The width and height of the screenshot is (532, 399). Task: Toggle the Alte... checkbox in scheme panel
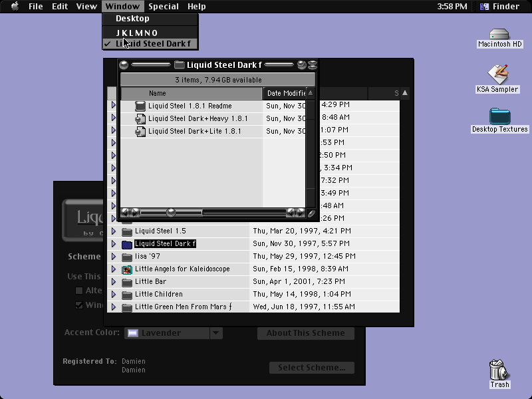pos(79,291)
